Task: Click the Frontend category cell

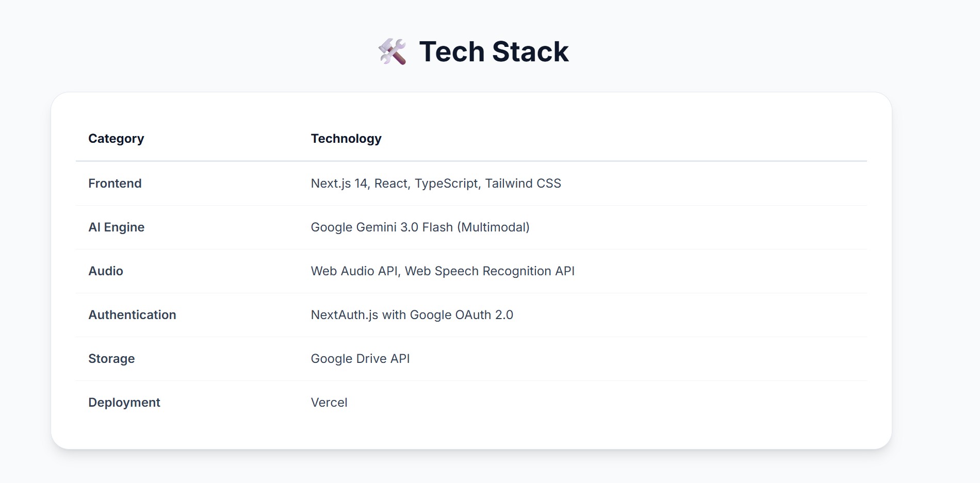Action: pos(115,184)
